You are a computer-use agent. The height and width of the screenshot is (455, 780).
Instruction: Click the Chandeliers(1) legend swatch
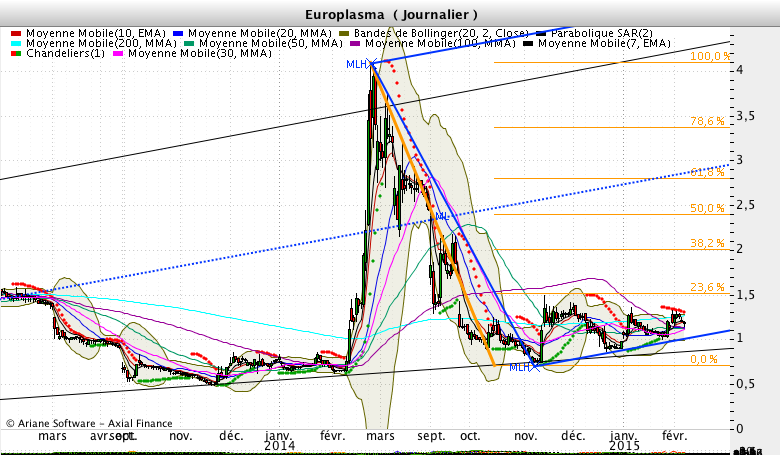pyautogui.click(x=16, y=54)
